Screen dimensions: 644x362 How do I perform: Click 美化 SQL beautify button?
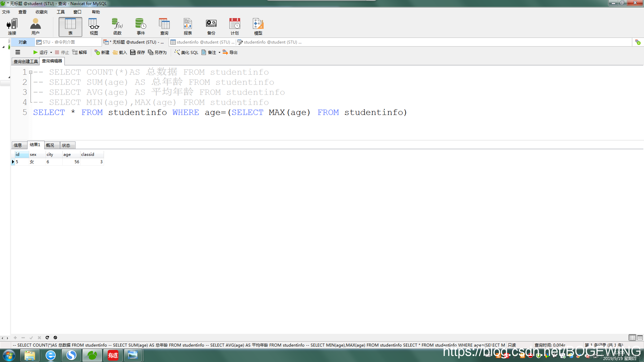[186, 52]
